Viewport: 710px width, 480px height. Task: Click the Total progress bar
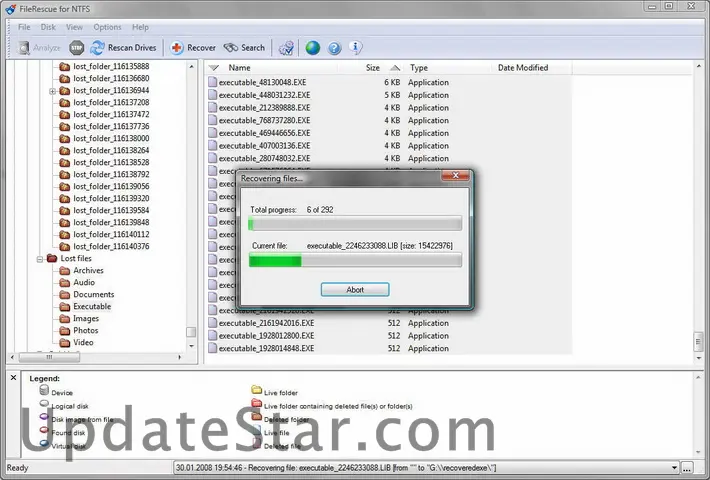point(355,223)
